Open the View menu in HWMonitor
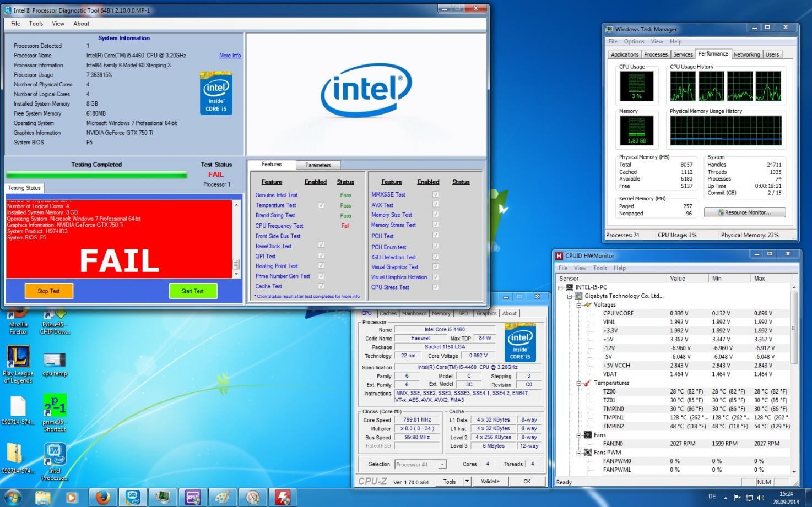This screenshot has height=507, width=812. (580, 268)
